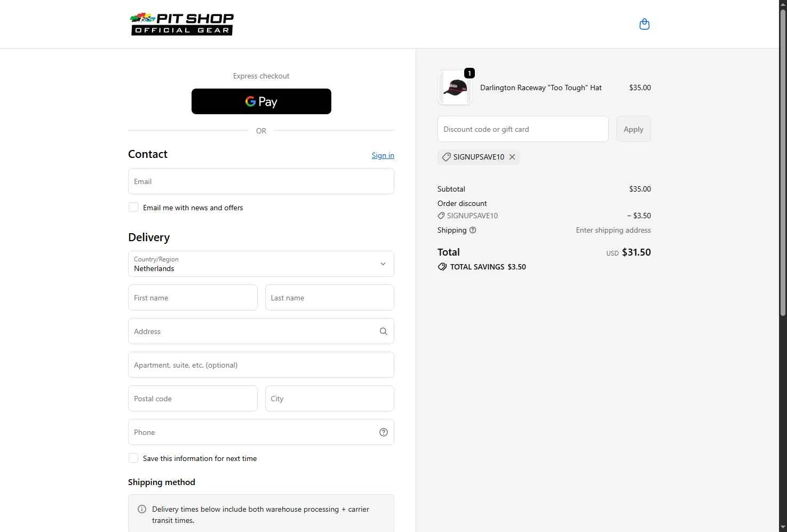Focus the City input field

330,399
